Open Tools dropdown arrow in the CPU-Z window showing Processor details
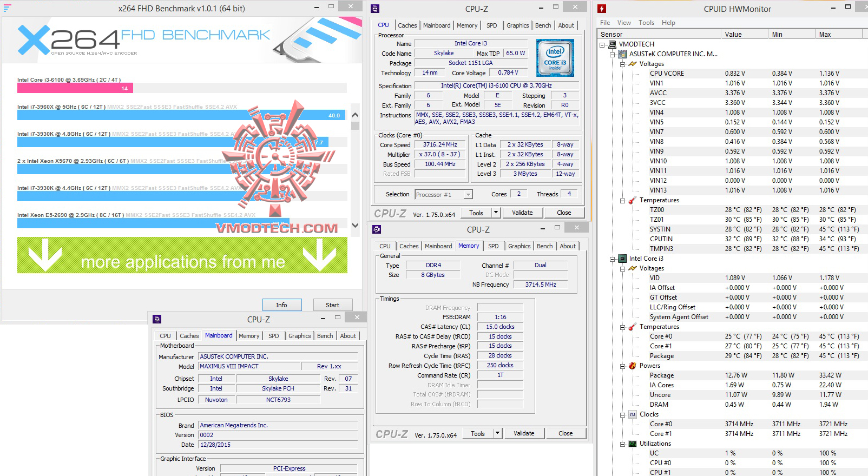This screenshot has width=868, height=476. pos(496,213)
